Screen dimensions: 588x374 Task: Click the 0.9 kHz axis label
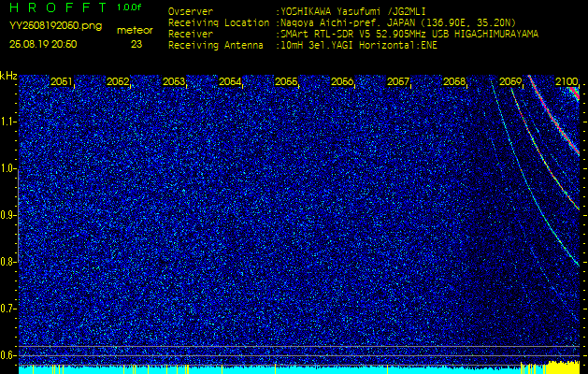(x=7, y=215)
